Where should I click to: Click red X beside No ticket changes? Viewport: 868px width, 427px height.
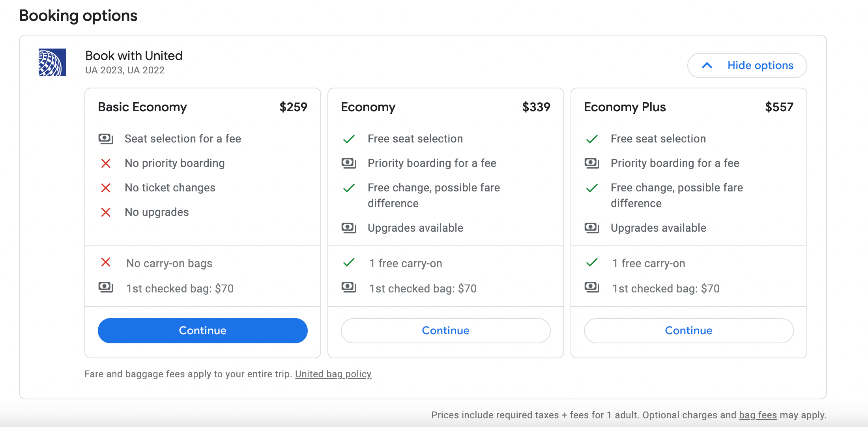coord(106,188)
